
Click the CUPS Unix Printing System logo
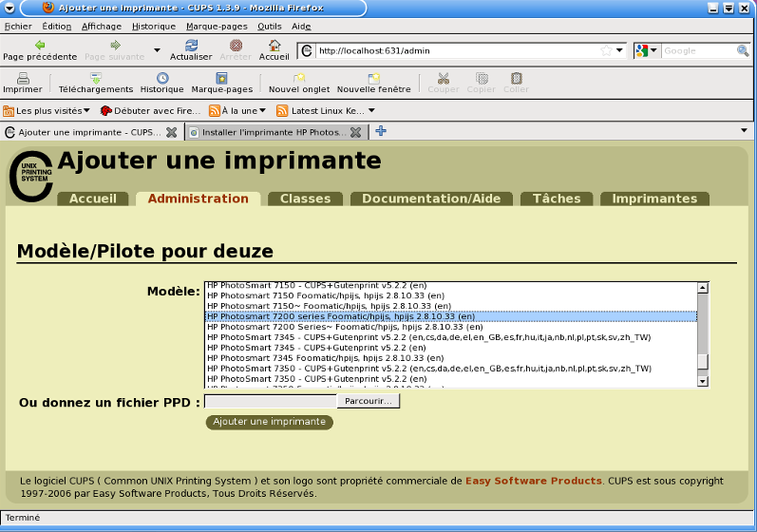pyautogui.click(x=31, y=176)
